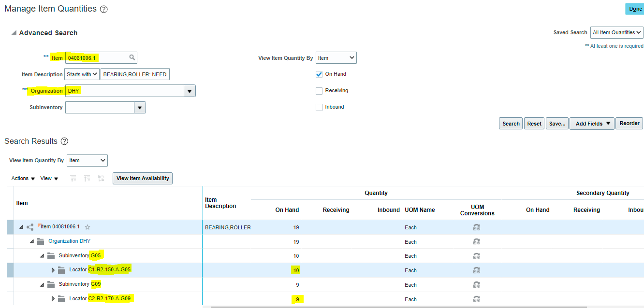Open the Organization dropdown arrow
This screenshot has height=308, width=644.
(x=190, y=91)
